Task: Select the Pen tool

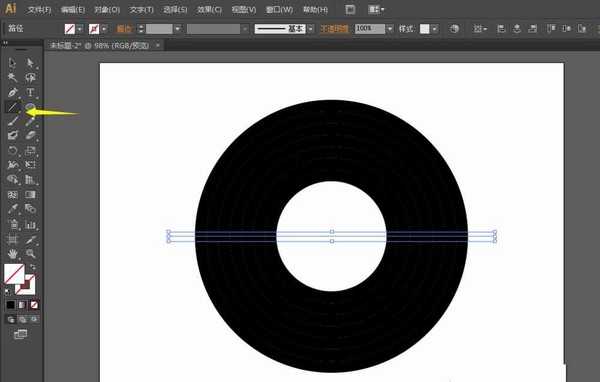Action: [x=12, y=92]
